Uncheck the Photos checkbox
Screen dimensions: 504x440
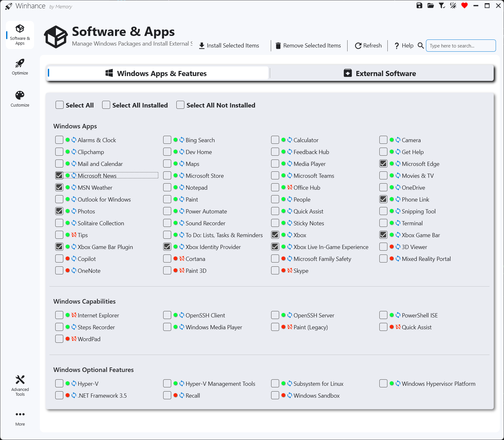tap(59, 211)
